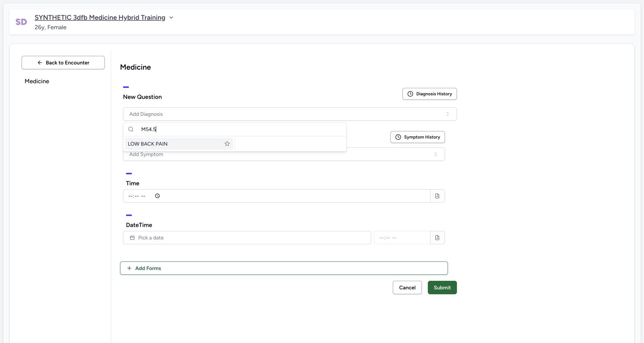Select Medicine in the left sidebar

click(x=37, y=81)
